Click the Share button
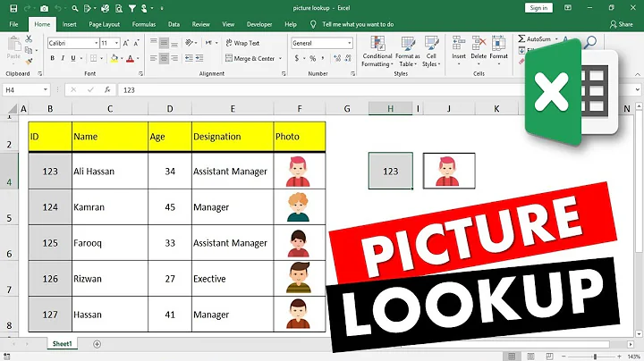644x361 pixels. tap(621, 24)
